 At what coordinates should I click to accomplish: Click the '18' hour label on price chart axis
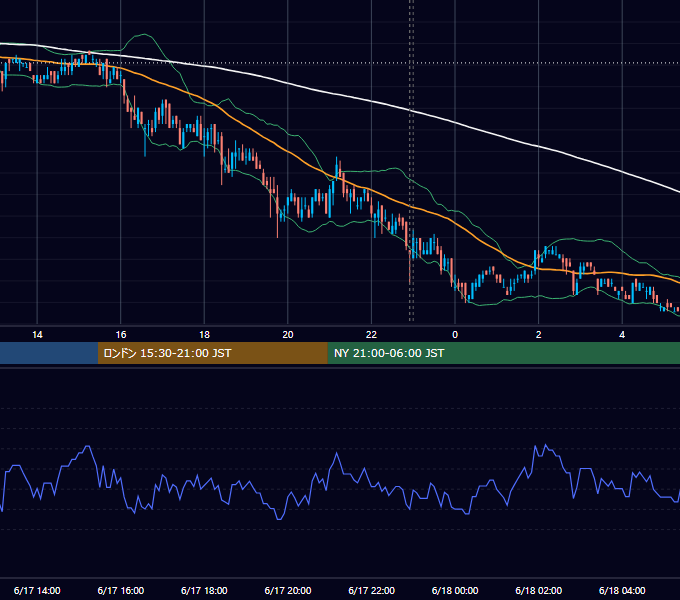[204, 335]
